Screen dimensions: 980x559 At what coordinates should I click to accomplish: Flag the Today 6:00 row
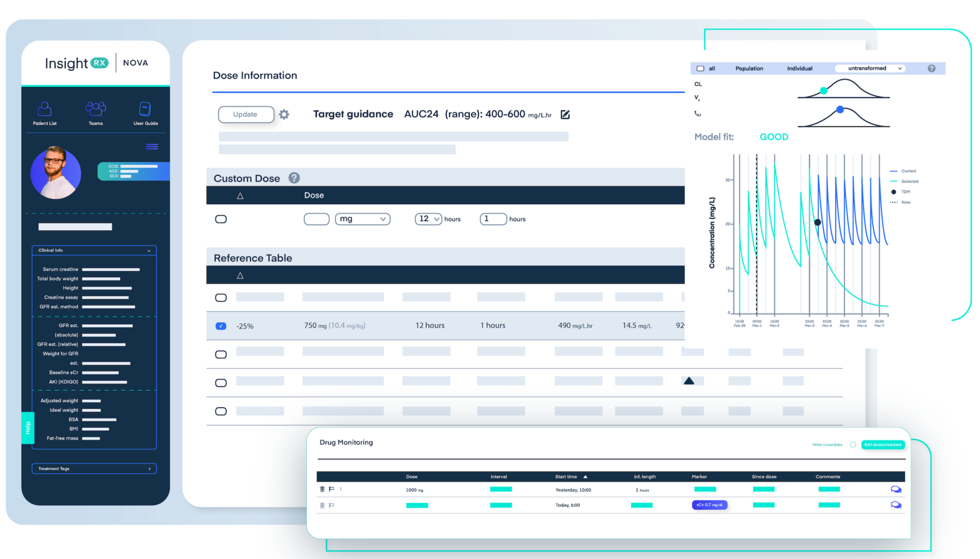332,505
